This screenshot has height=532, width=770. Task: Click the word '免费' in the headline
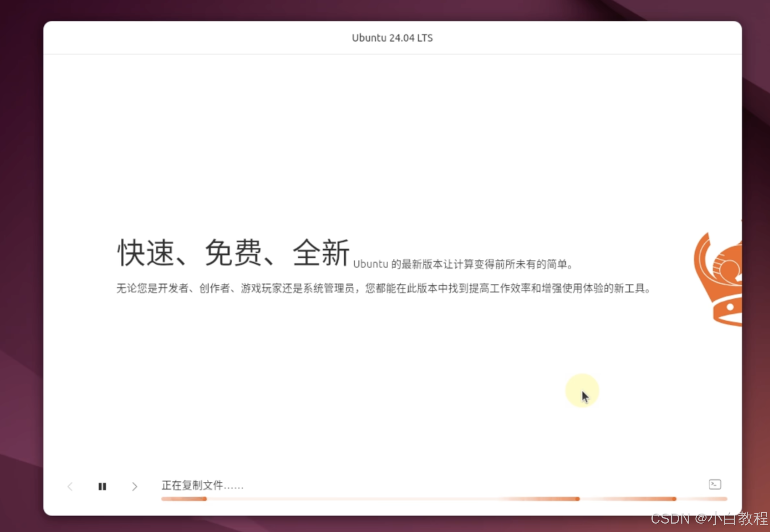pyautogui.click(x=233, y=253)
